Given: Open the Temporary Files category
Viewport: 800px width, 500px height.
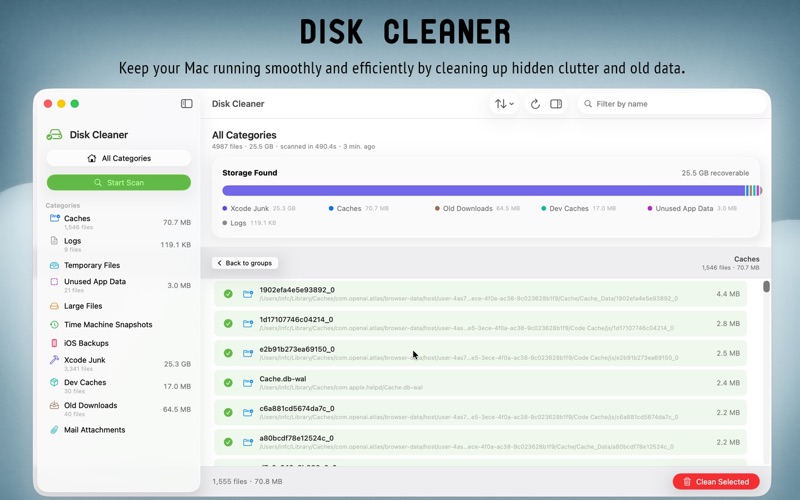Looking at the screenshot, I should pos(119,265).
